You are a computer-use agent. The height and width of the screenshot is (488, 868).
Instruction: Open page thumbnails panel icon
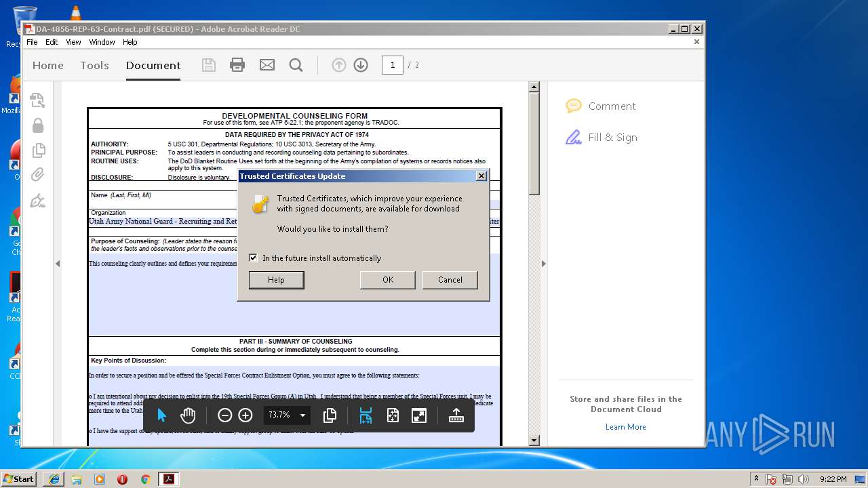pos(39,150)
